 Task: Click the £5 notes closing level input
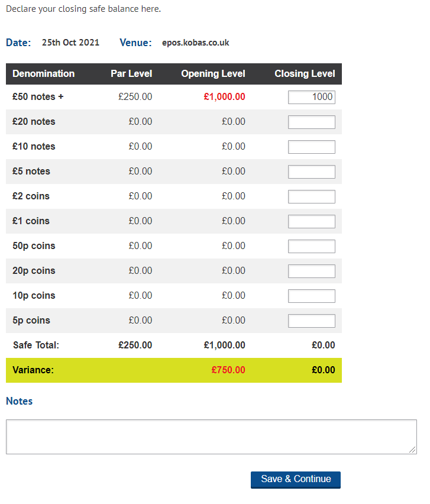pos(311,172)
